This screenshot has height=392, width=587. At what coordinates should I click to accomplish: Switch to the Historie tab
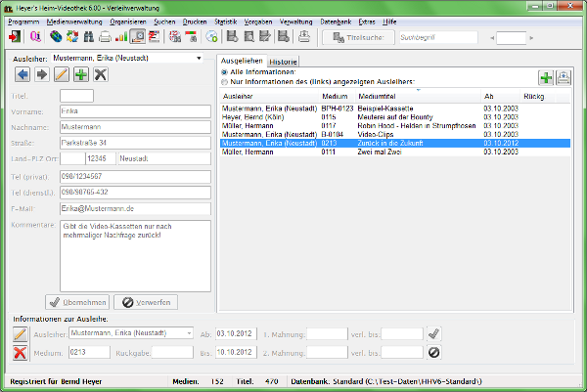point(283,61)
